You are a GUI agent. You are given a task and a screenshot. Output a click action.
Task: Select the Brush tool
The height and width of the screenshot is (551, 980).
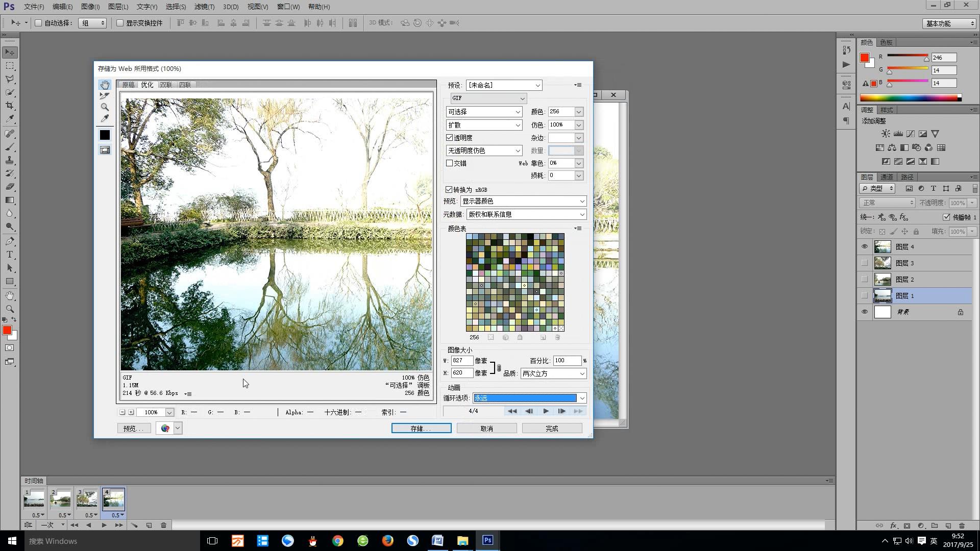click(x=10, y=147)
